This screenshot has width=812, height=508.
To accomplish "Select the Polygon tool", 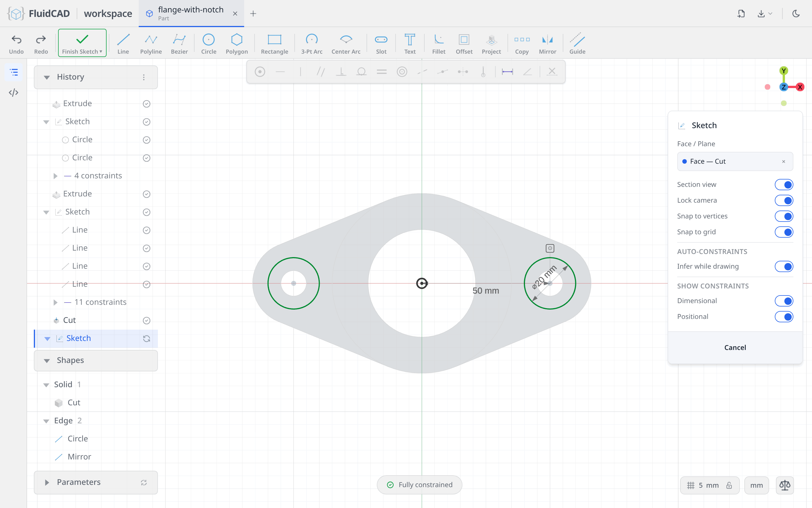I will [x=237, y=44].
